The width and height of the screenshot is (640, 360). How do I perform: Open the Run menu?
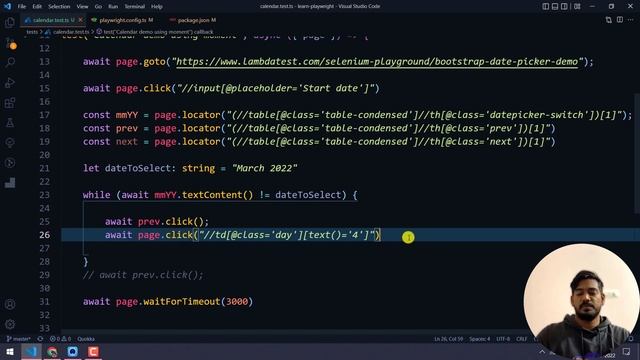point(113,7)
